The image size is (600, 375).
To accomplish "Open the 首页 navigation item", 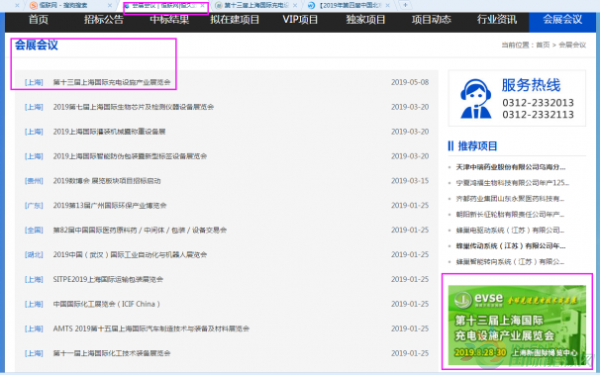I will (38, 20).
